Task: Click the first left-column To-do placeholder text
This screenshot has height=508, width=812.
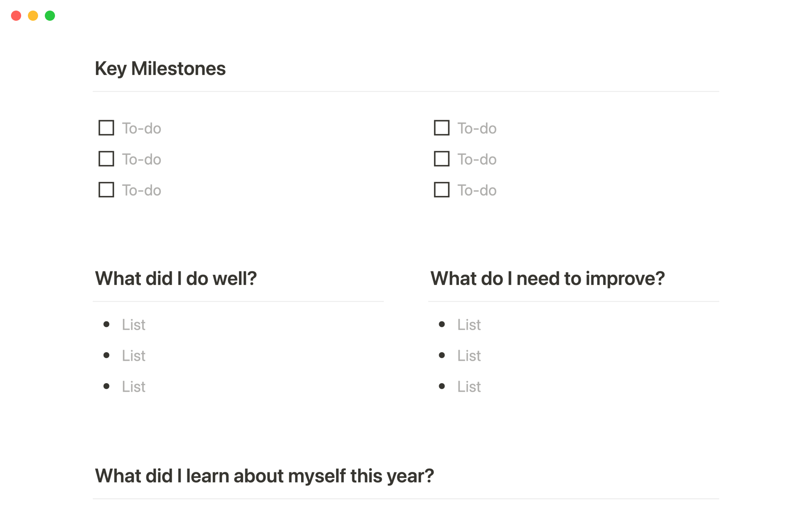Action: tap(142, 128)
